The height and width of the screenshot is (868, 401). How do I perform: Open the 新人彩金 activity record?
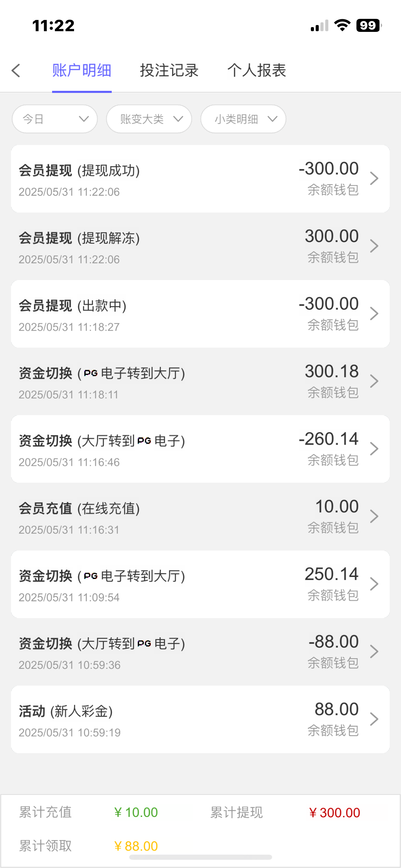pos(200,719)
